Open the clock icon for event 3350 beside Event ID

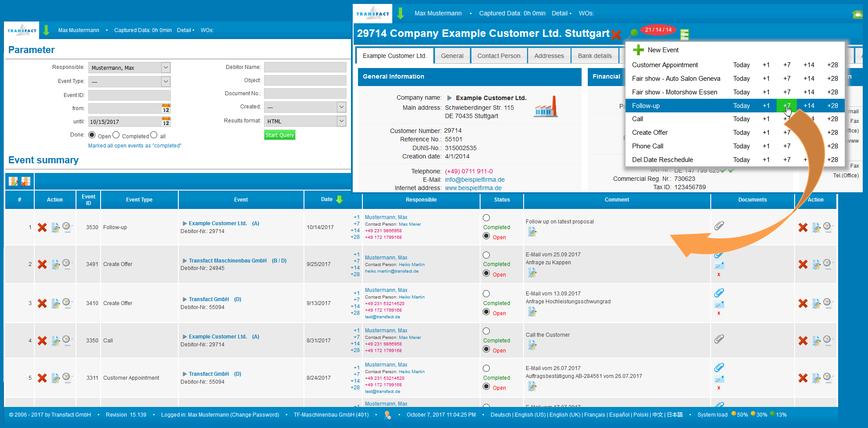[x=66, y=340]
